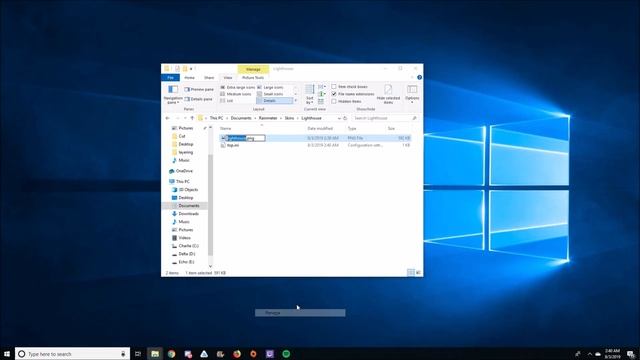Select Medium icons layout
This screenshot has height=360, width=640.
click(x=236, y=94)
